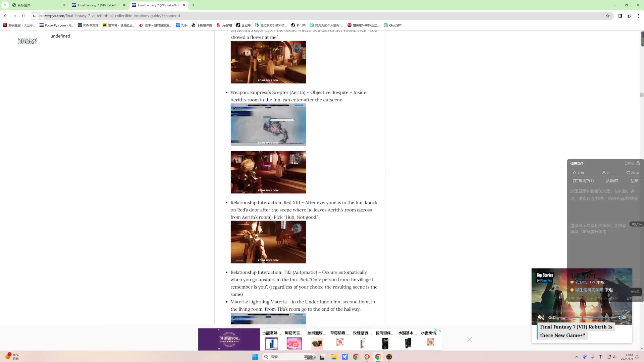The image size is (644, 362).
Task: Open the black-gold circular app on taskbar
Action: [389, 357]
